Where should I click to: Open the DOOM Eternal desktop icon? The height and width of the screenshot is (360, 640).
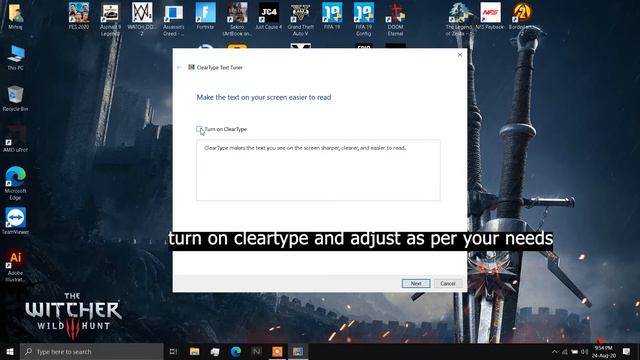[x=395, y=19]
